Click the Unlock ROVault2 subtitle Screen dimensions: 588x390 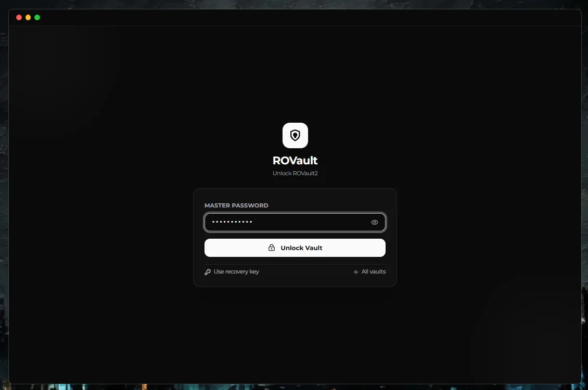coord(295,173)
